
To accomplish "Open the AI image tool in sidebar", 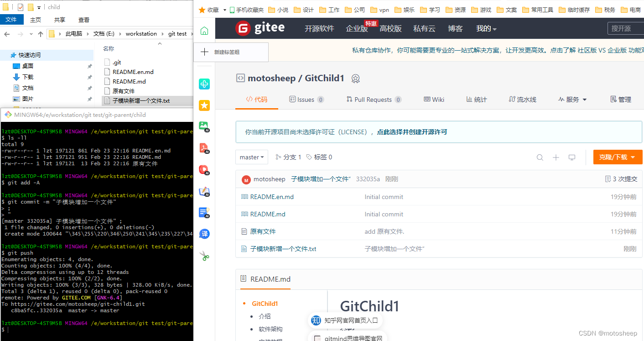I will (x=204, y=127).
